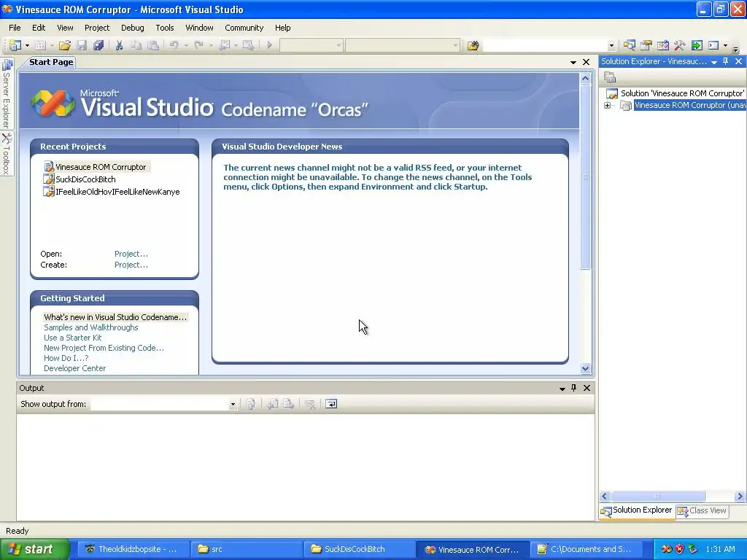
Task: Open Solution Explorer window position dropdown
Action: [x=714, y=62]
